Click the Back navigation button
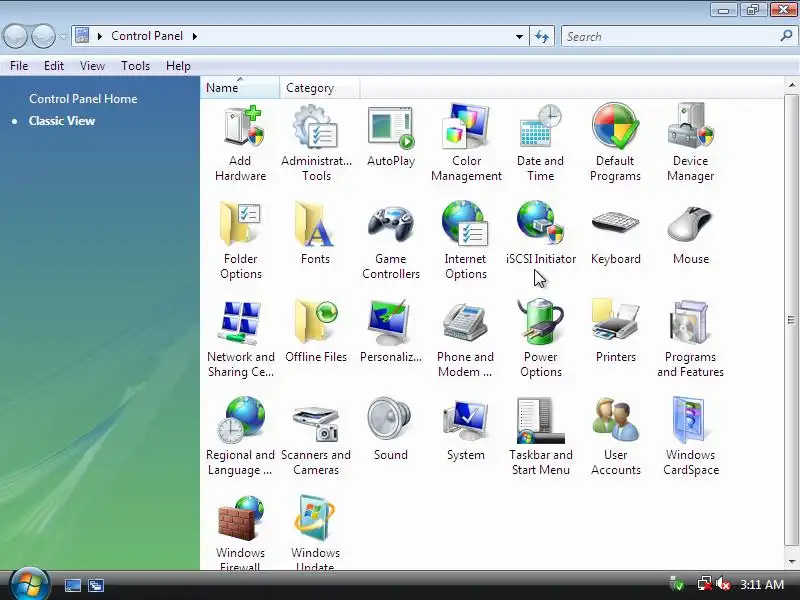The width and height of the screenshot is (800, 600). (15, 36)
